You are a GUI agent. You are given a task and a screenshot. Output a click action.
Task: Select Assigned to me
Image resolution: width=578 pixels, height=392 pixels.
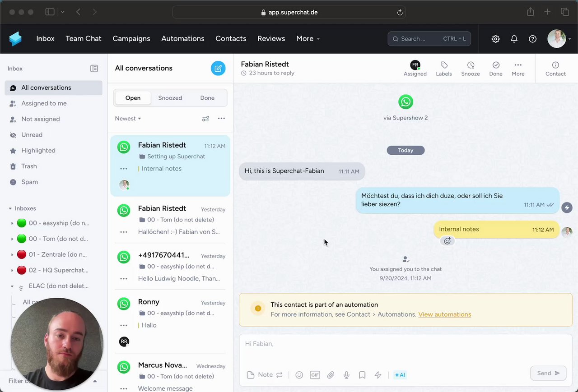[x=53, y=104]
